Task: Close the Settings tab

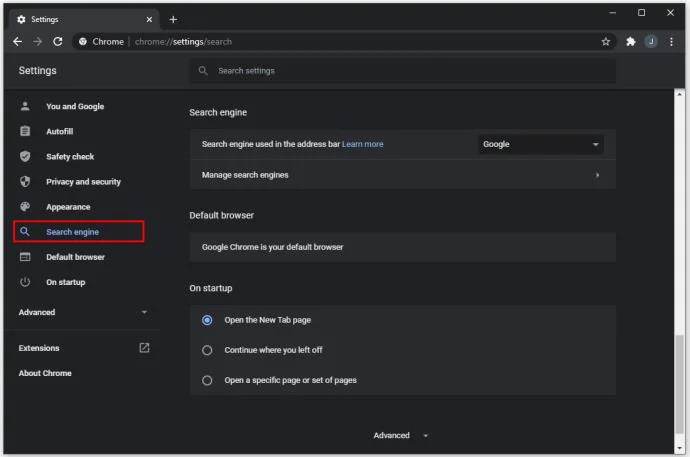Action: [149, 19]
